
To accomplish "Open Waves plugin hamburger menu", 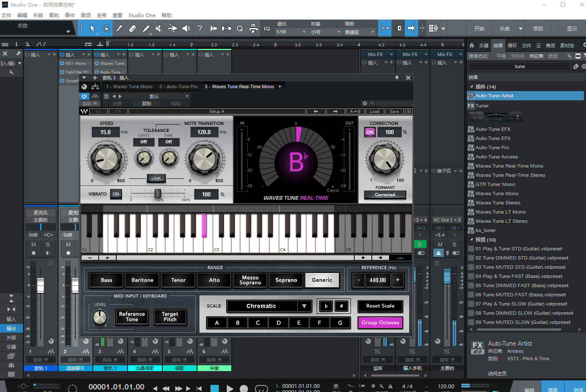I will 409,112.
